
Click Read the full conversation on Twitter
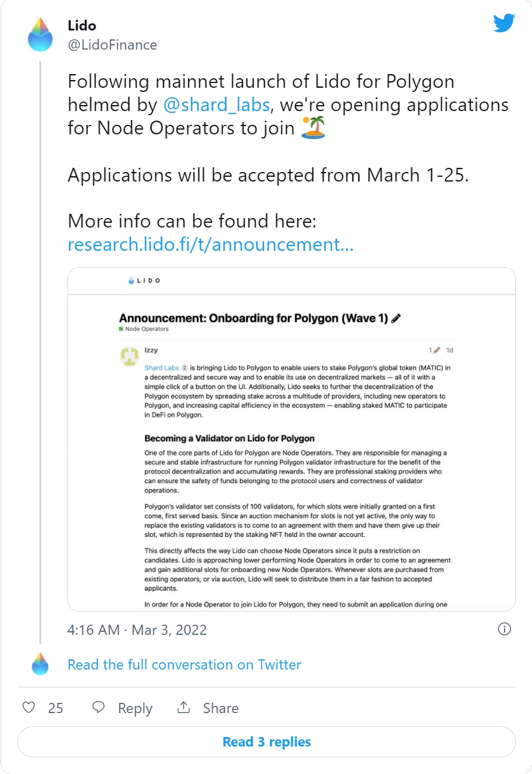pos(184,665)
